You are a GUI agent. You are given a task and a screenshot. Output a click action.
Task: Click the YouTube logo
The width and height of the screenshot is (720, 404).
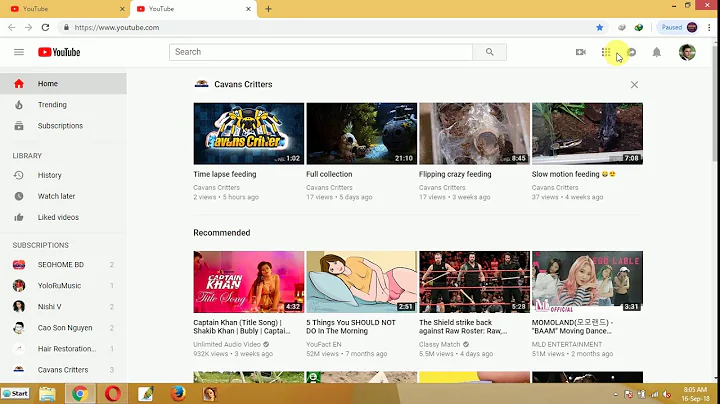pyautogui.click(x=59, y=52)
